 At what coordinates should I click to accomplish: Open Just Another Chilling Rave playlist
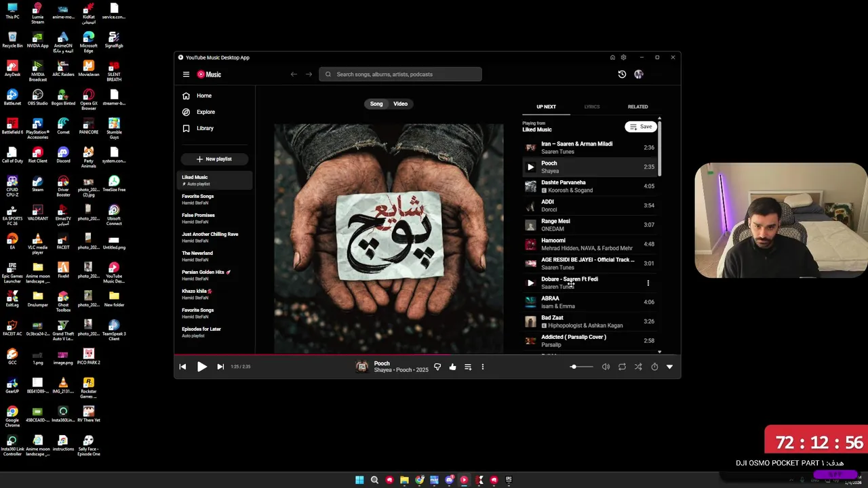click(x=214, y=237)
